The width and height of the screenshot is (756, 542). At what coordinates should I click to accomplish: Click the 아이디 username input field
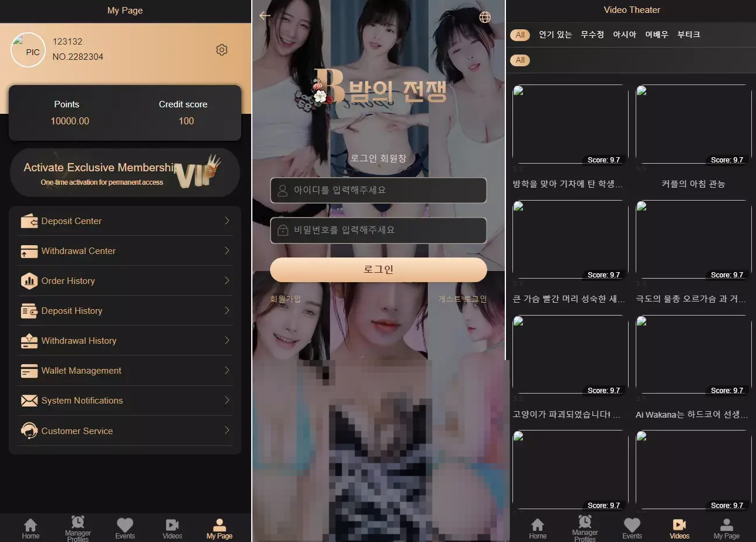click(x=379, y=190)
